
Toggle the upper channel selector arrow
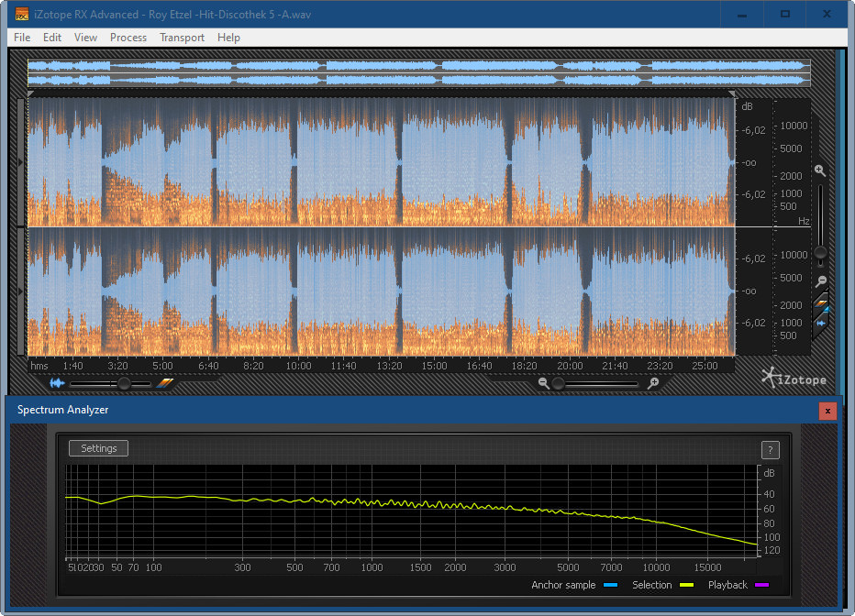pos(22,162)
